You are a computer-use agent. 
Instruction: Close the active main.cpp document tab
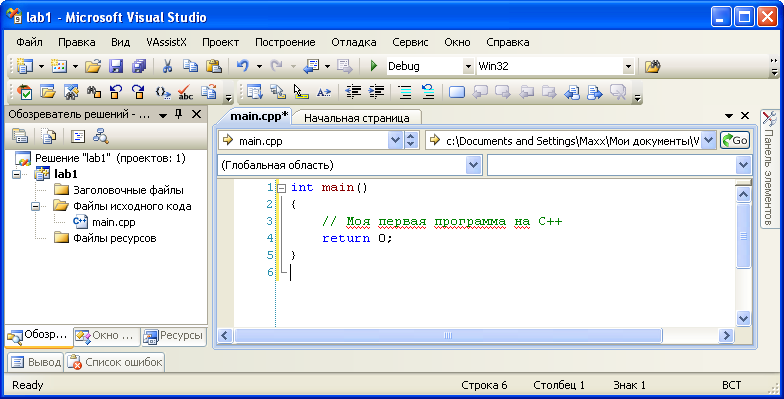click(x=745, y=116)
